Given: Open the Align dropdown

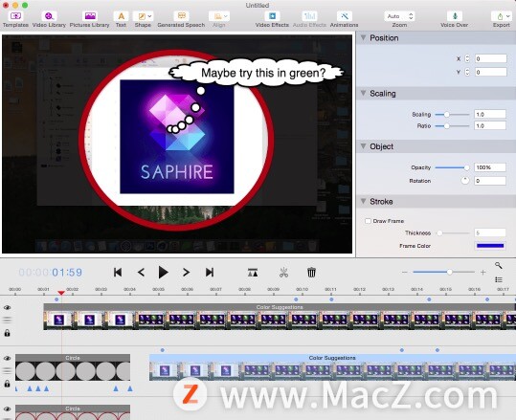Looking at the screenshot, I should [219, 19].
